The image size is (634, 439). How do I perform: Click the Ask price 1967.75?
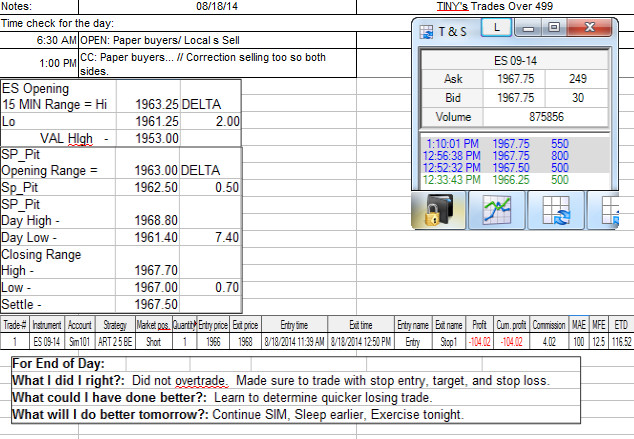[515, 79]
